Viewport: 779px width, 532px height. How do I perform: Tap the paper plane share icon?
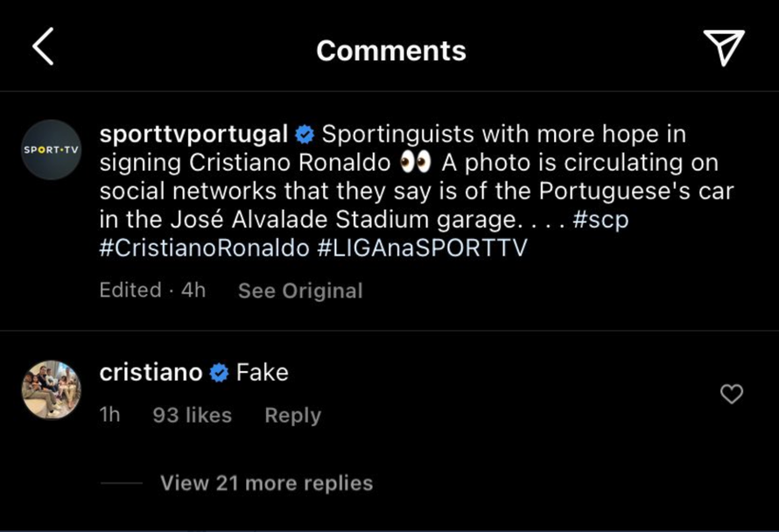pyautogui.click(x=724, y=47)
